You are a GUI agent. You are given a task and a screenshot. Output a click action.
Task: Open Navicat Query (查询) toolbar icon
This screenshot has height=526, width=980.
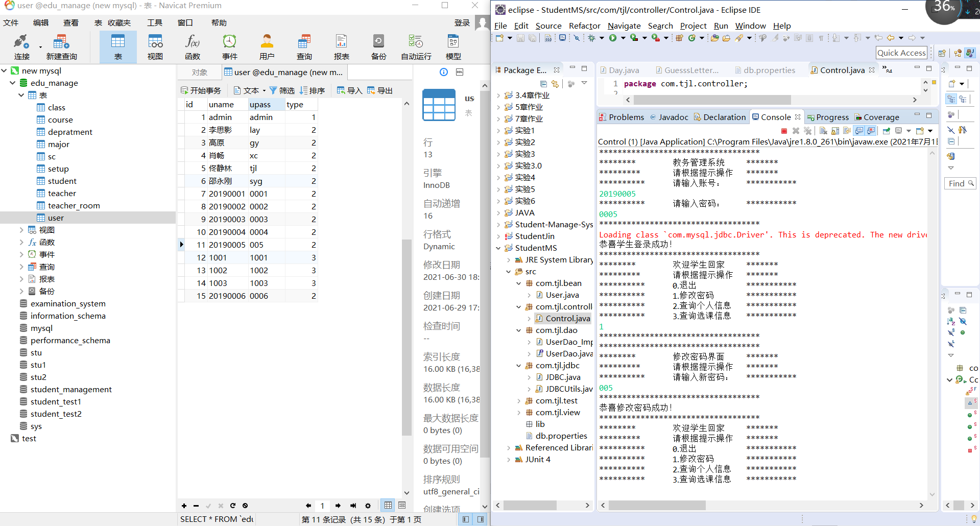coord(304,46)
